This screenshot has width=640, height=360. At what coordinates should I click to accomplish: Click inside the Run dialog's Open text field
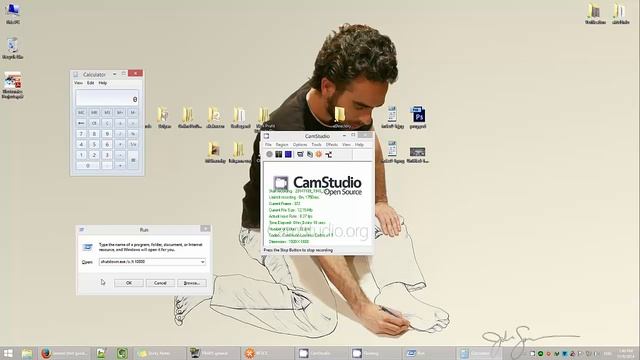pyautogui.click(x=149, y=262)
